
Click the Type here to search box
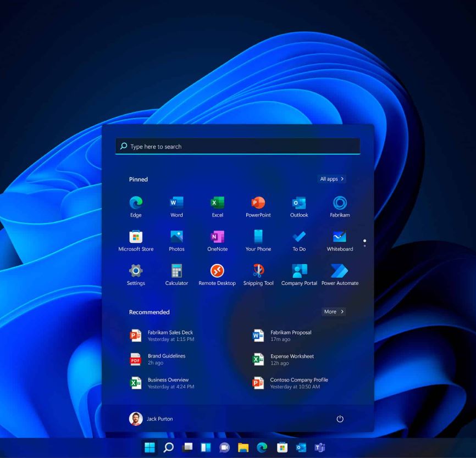(x=237, y=146)
